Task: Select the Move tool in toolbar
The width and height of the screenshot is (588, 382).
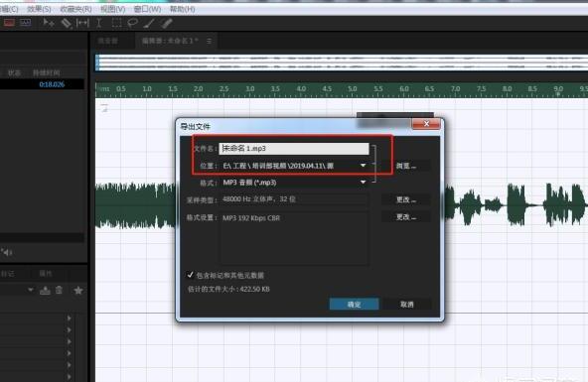Action: (x=49, y=23)
